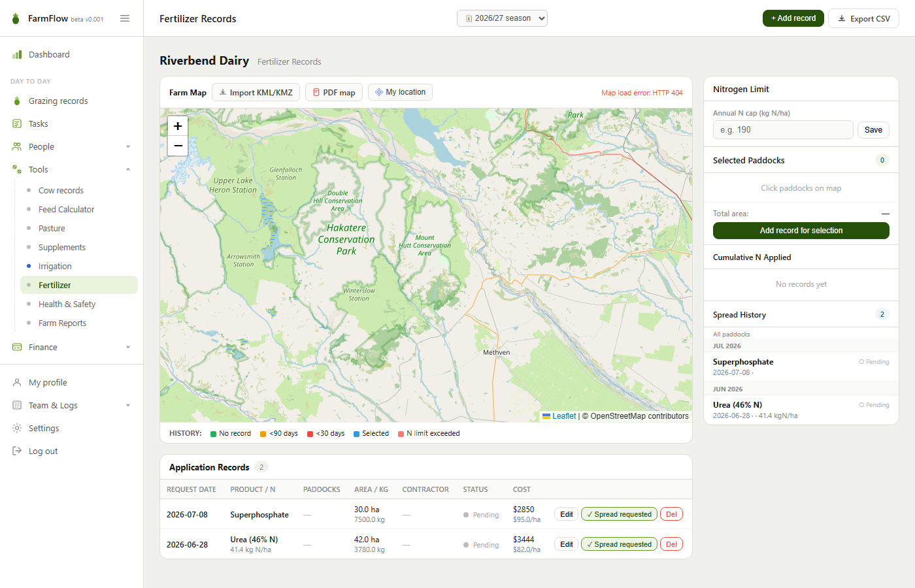The width and height of the screenshot is (915, 588).
Task: Go to Pasture page
Action: click(x=79, y=229)
